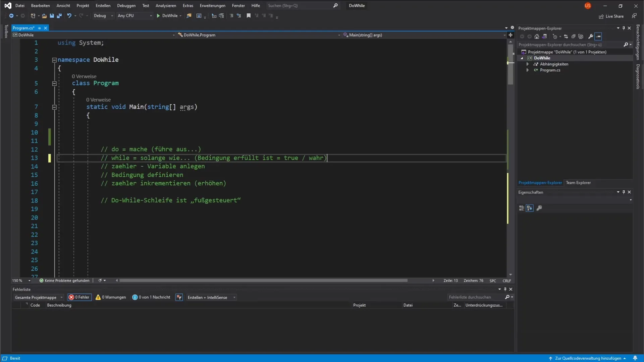Click Sync with Active Document icon
This screenshot has height=362, width=644.
[x=566, y=37]
